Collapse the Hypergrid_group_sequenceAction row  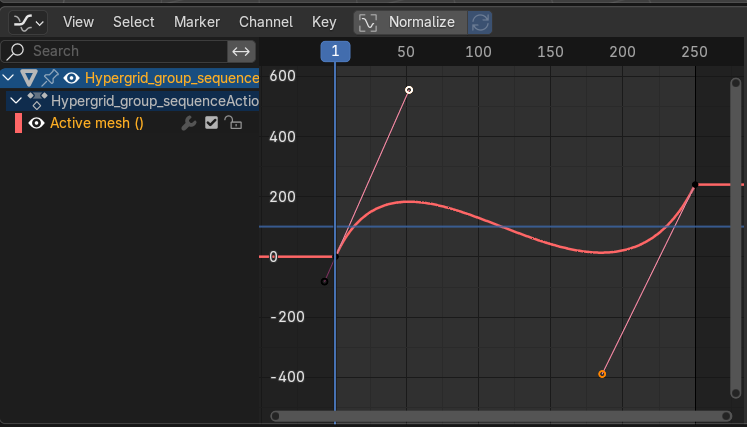tap(15, 101)
